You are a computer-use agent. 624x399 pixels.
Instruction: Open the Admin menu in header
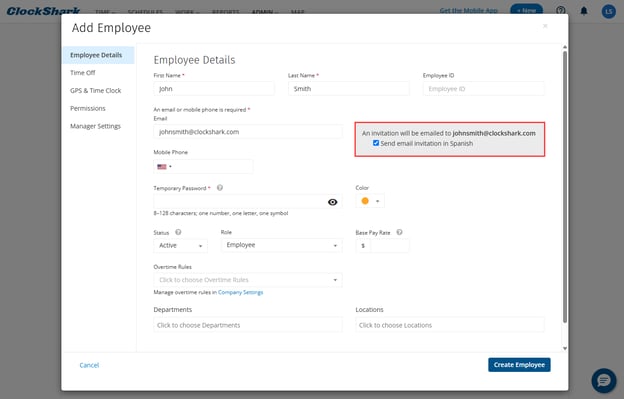(x=265, y=12)
